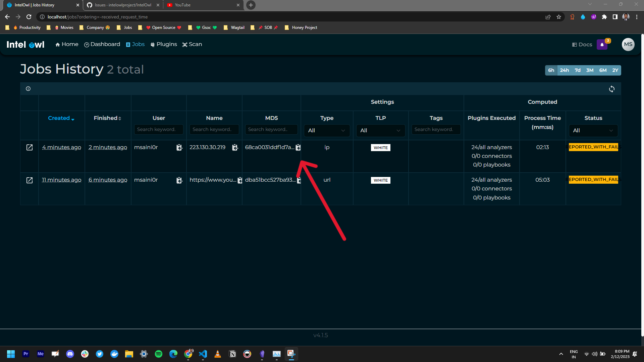This screenshot has height=362, width=644.
Task: Switch to the Dashboard page
Action: point(102,44)
